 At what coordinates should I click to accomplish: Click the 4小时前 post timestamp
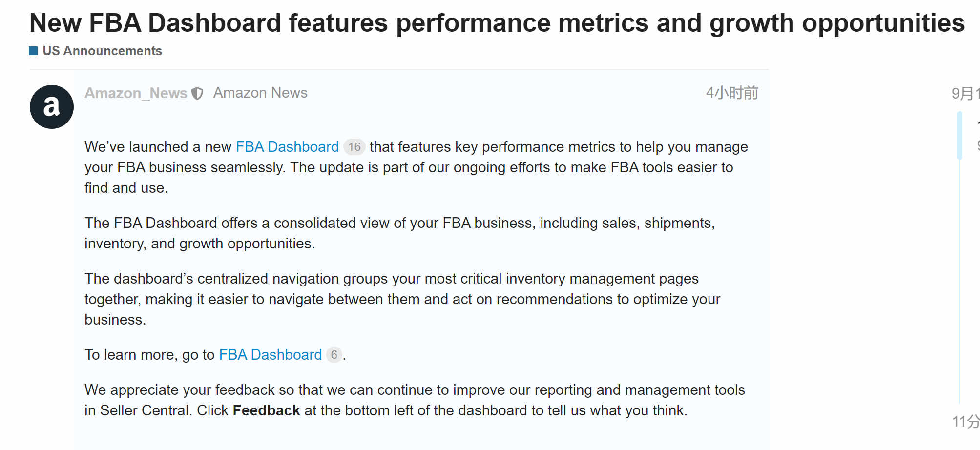(x=731, y=93)
